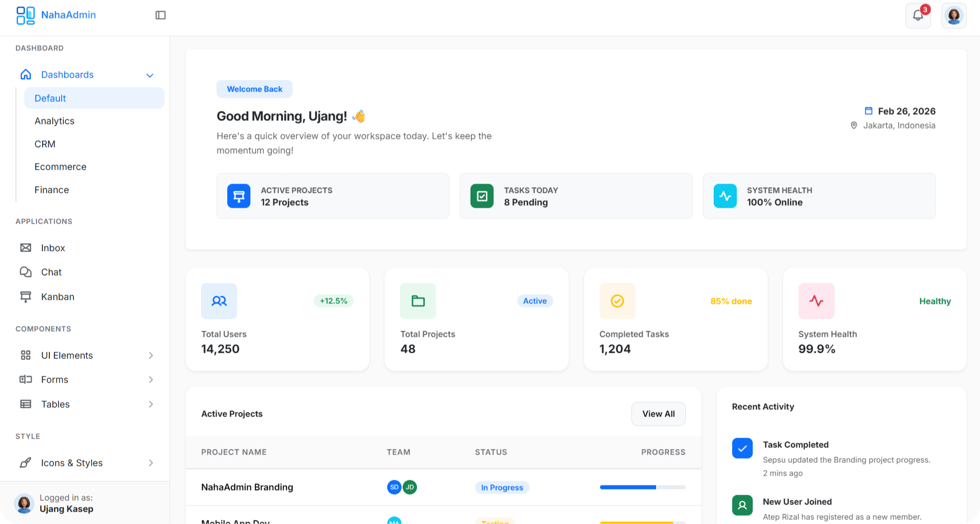Click the NahaAdmin Branding progress bar
The width and height of the screenshot is (980, 524).
[x=643, y=487]
